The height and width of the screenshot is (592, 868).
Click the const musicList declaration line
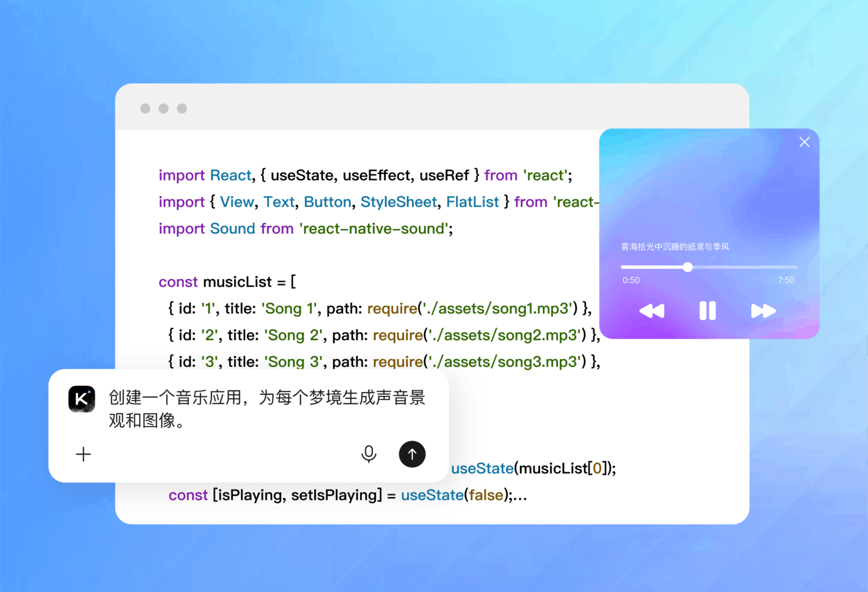[x=227, y=282]
